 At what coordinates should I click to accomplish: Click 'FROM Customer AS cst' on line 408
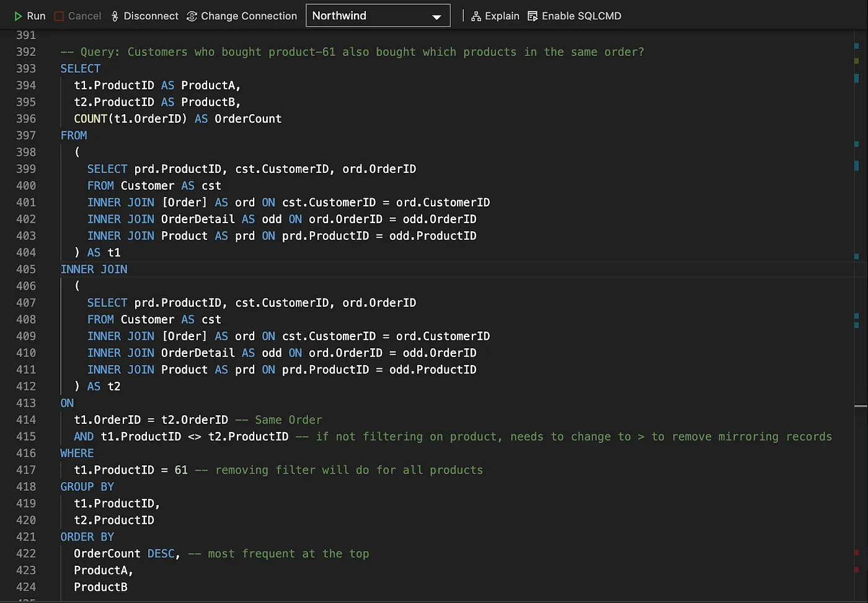(154, 320)
